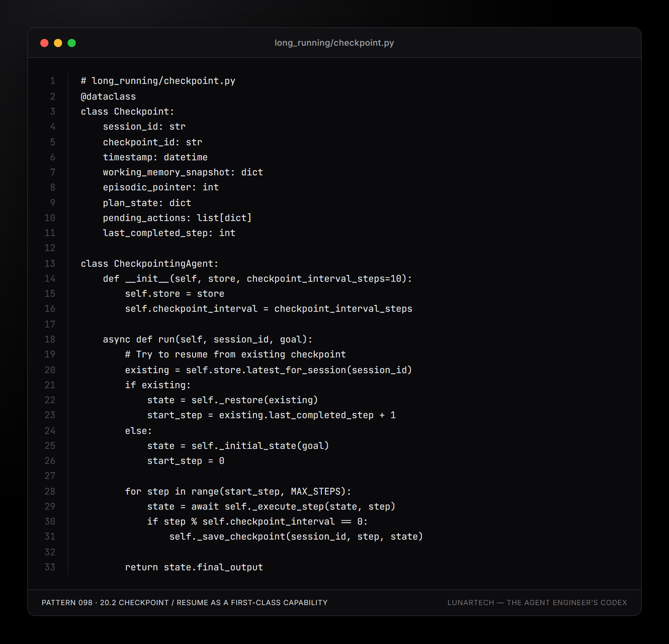Click the 'session_id: str' field
The height and width of the screenshot is (644, 669).
(x=144, y=127)
